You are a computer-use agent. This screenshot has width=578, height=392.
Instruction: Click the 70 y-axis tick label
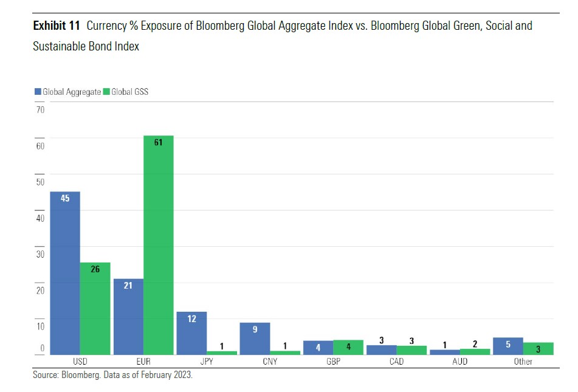[40, 110]
